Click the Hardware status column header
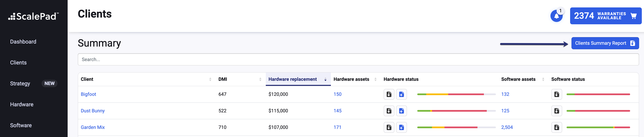Image resolution: width=644 pixels, height=137 pixels. coord(401,79)
